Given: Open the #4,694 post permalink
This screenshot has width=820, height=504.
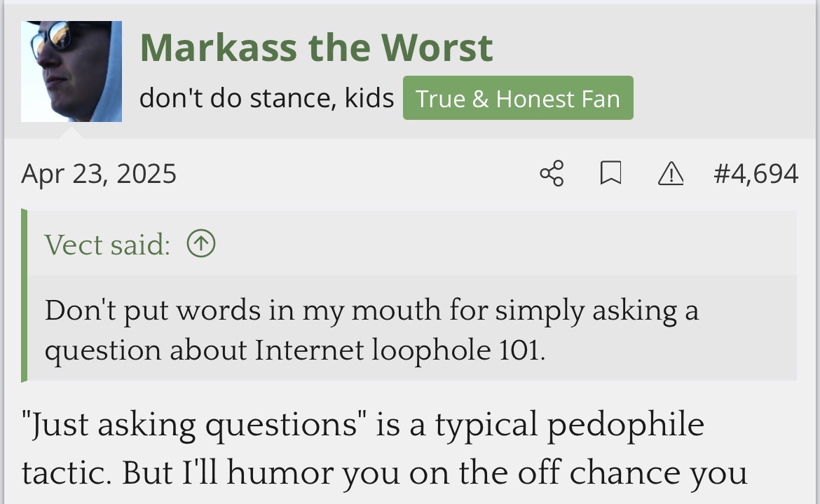Looking at the screenshot, I should coord(756,174).
